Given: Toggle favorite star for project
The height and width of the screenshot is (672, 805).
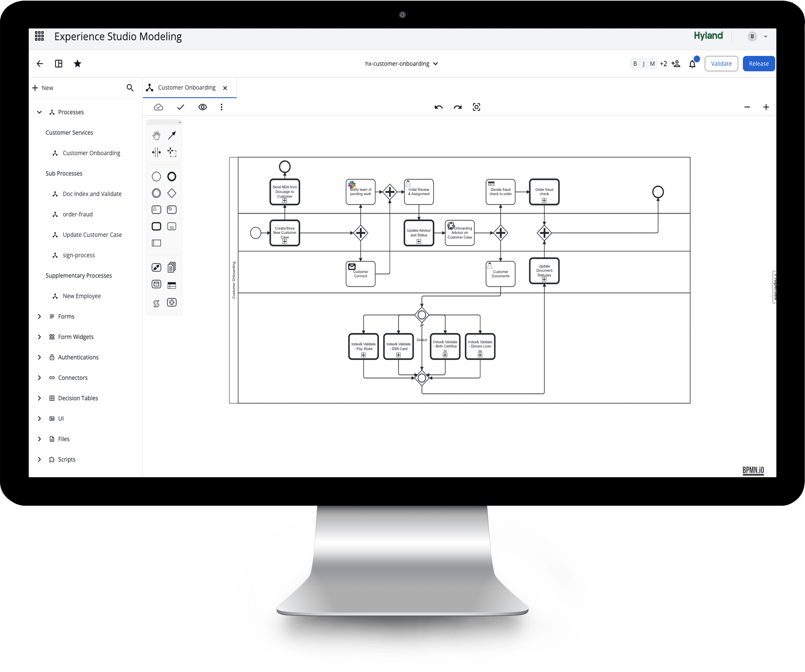Looking at the screenshot, I should pos(77,64).
